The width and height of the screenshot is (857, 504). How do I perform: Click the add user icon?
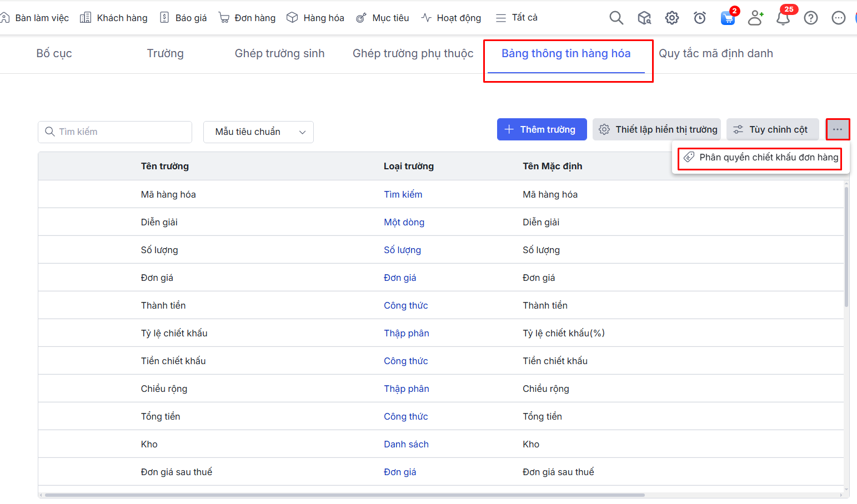tap(755, 18)
